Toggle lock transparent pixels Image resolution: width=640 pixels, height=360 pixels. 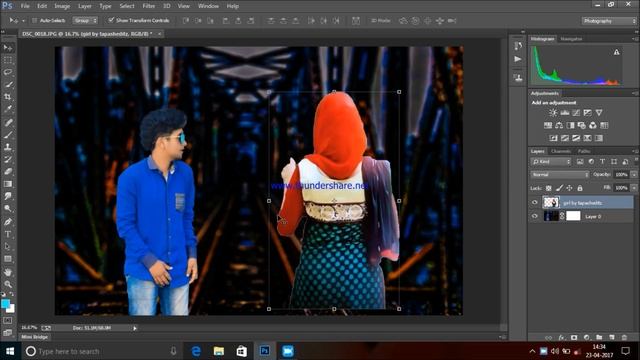pyautogui.click(x=549, y=188)
